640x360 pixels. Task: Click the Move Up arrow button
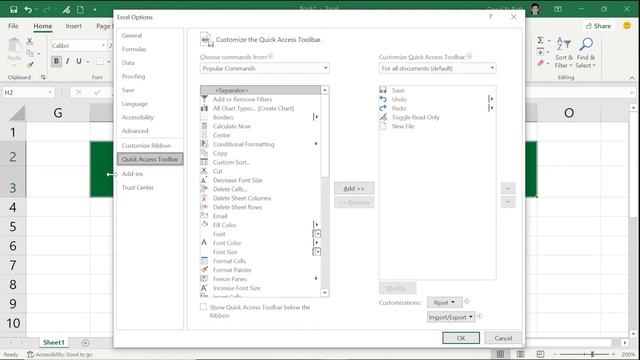click(508, 189)
